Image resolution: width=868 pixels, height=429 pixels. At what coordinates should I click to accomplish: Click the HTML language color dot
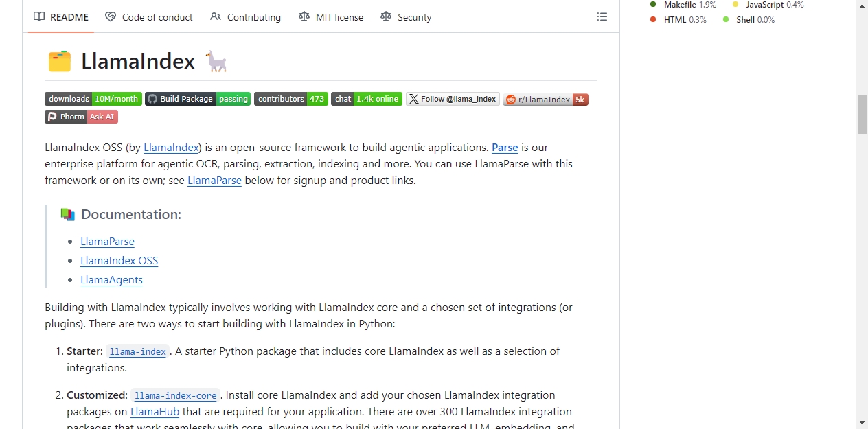pos(653,19)
